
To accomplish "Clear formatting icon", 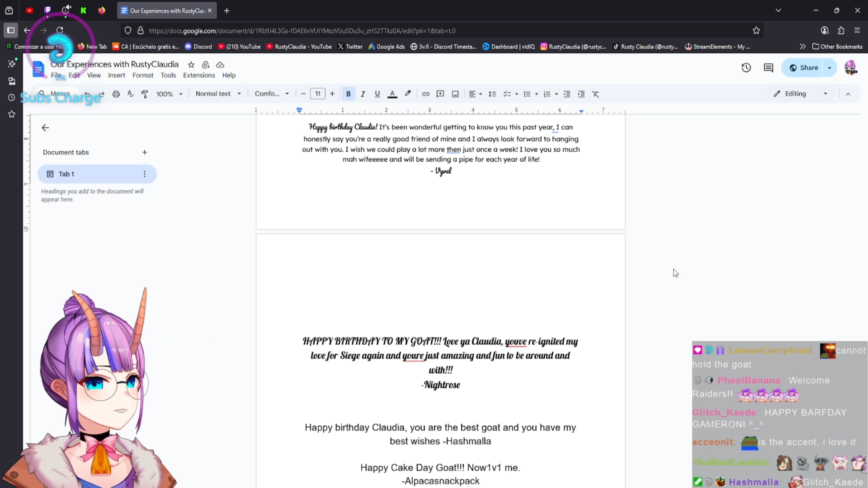I will (x=596, y=94).
